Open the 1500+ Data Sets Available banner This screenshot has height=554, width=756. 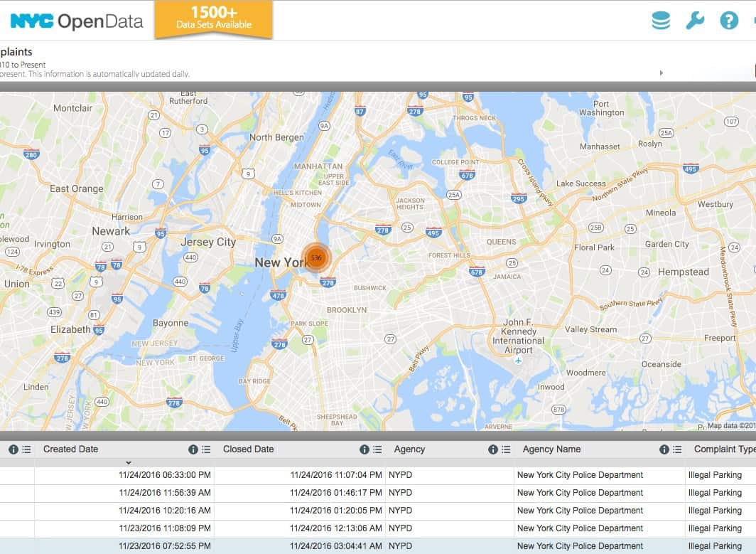coord(214,19)
